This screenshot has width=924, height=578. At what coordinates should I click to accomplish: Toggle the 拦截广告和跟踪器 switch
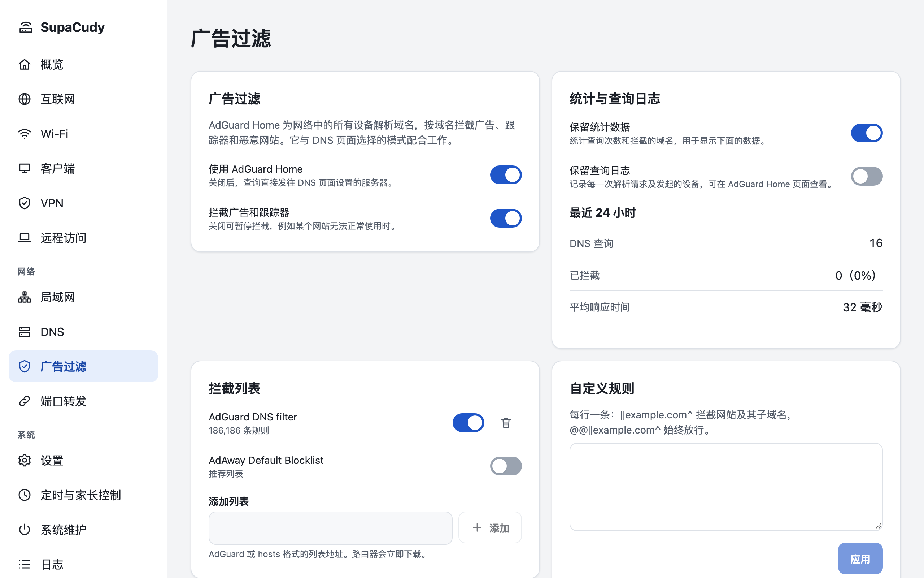click(x=506, y=218)
